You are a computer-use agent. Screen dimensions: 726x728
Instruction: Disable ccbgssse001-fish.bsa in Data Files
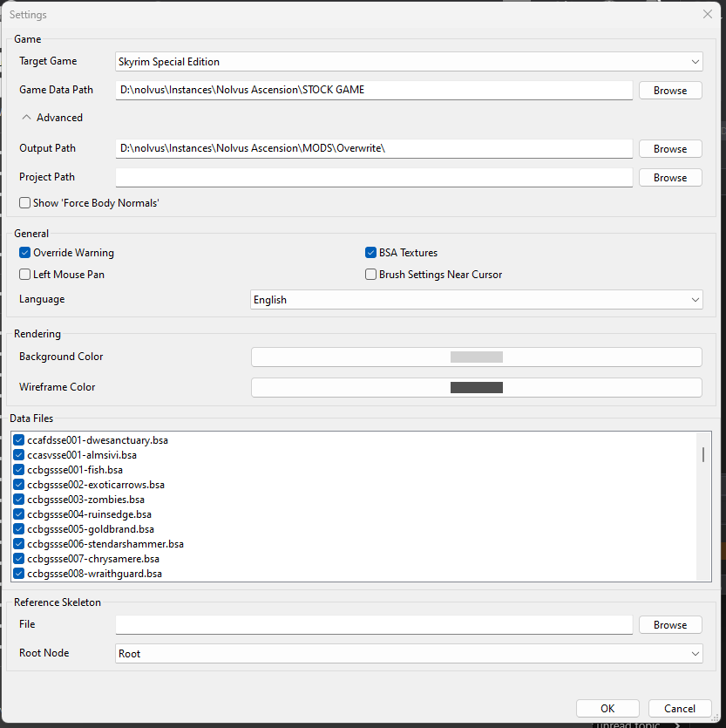coord(18,470)
